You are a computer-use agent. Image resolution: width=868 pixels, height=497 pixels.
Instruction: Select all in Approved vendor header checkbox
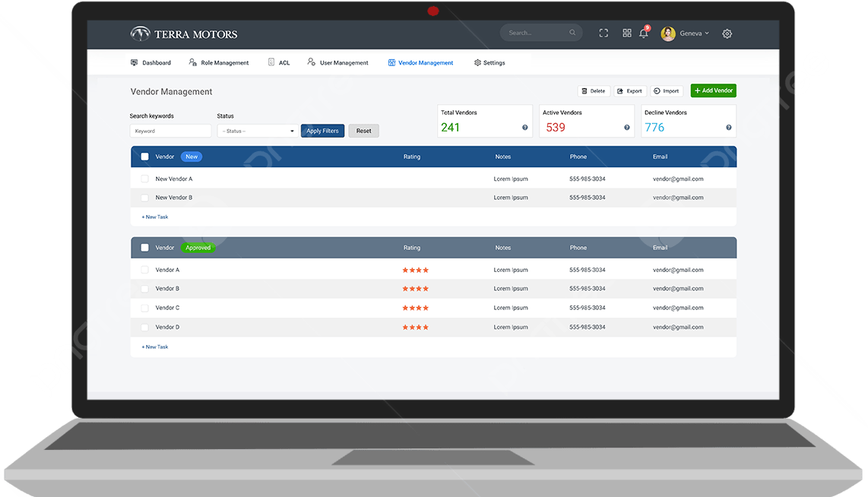click(x=145, y=248)
